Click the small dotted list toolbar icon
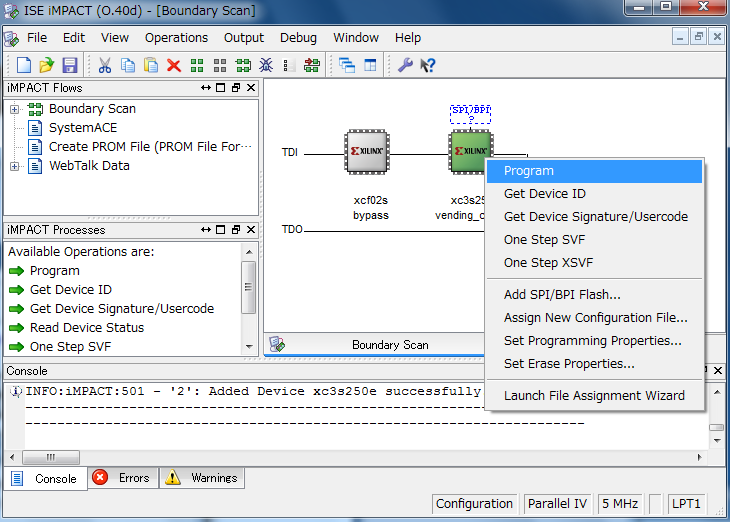Screen dimensions: 730x522 coord(289,65)
